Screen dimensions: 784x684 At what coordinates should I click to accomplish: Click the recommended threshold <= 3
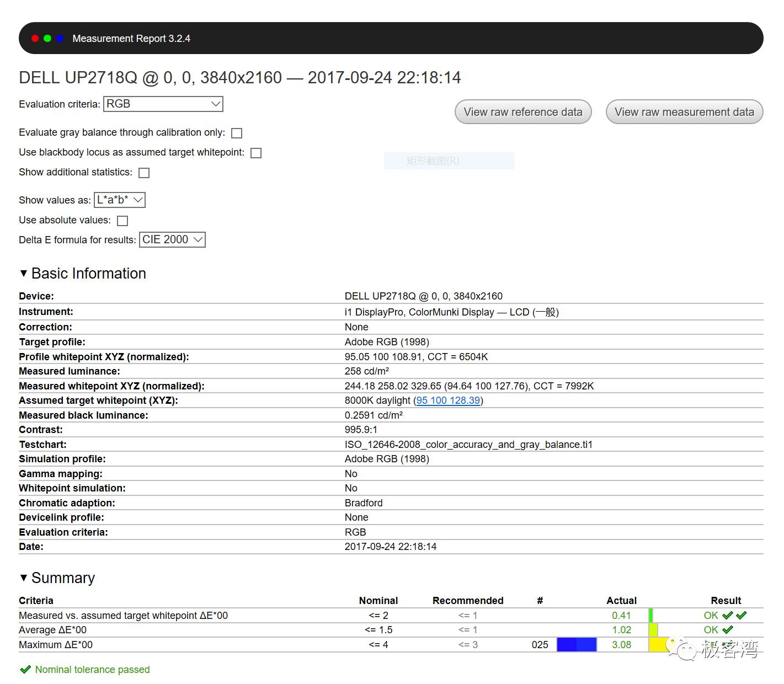pyautogui.click(x=468, y=645)
